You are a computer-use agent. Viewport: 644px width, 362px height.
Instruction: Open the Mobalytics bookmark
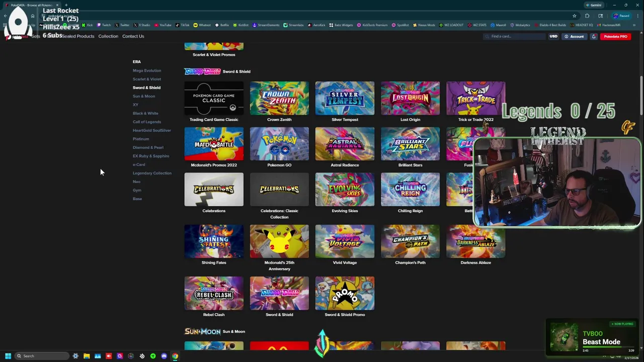point(521,25)
